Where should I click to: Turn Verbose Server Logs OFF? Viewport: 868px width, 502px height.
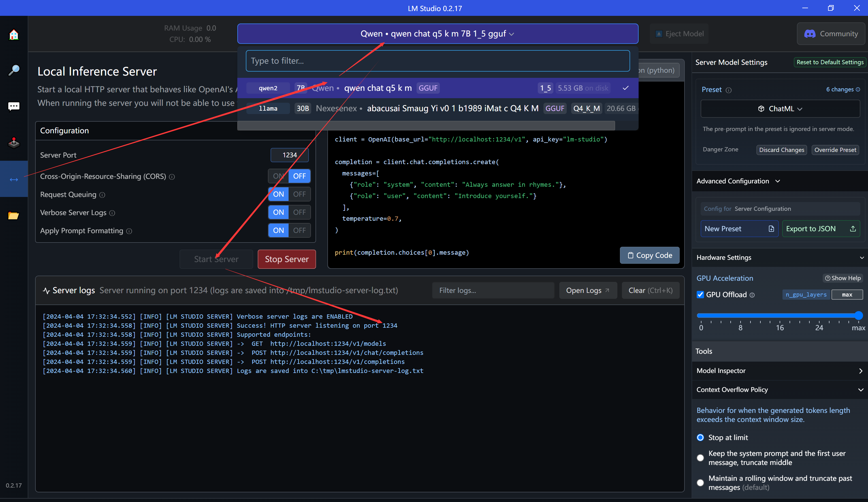click(x=299, y=212)
